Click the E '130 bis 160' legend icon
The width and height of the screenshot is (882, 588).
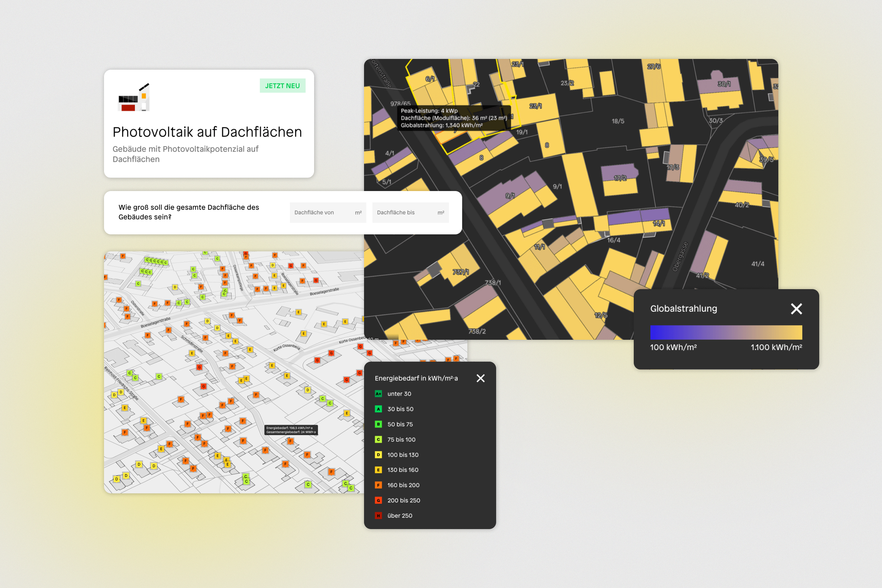378,470
